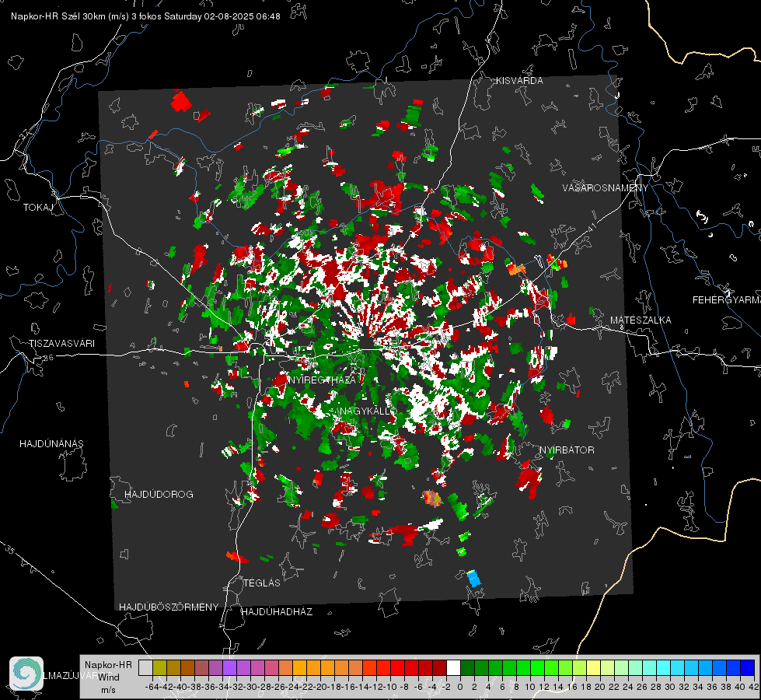Click the swirl logo icon at bottom-left
761x700 pixels.
[26, 674]
